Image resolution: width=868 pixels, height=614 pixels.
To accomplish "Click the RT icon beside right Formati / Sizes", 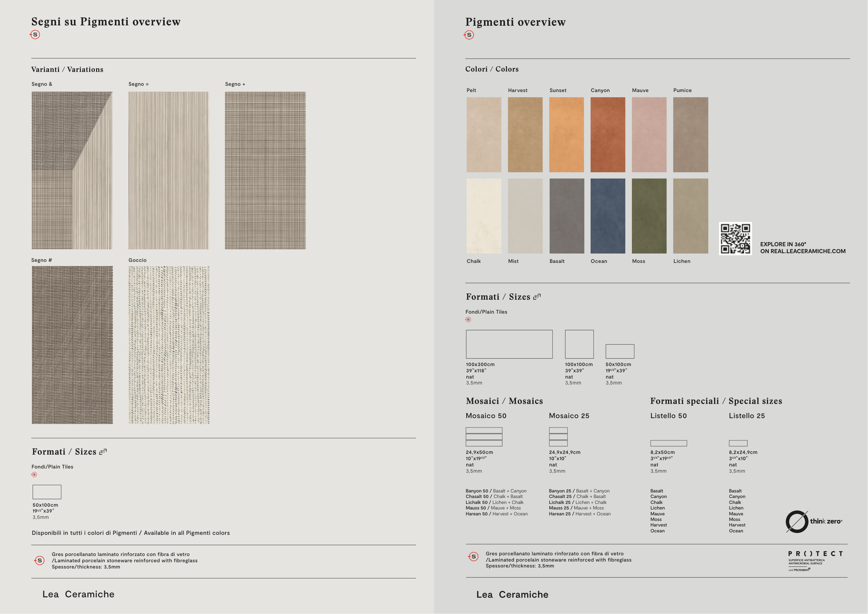I will (x=537, y=297).
